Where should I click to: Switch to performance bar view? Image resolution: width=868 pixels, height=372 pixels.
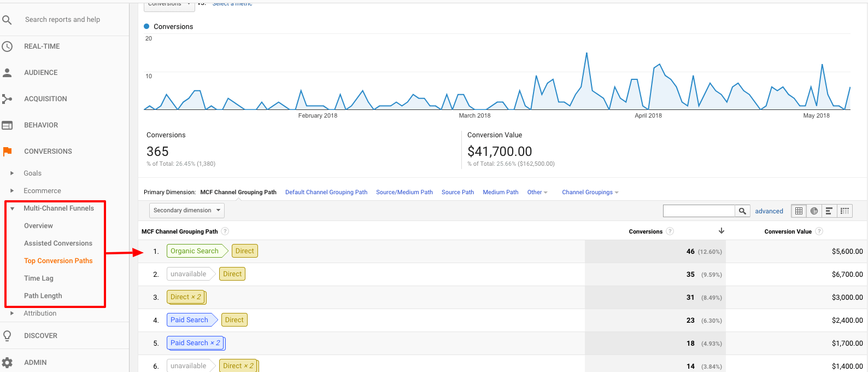829,211
